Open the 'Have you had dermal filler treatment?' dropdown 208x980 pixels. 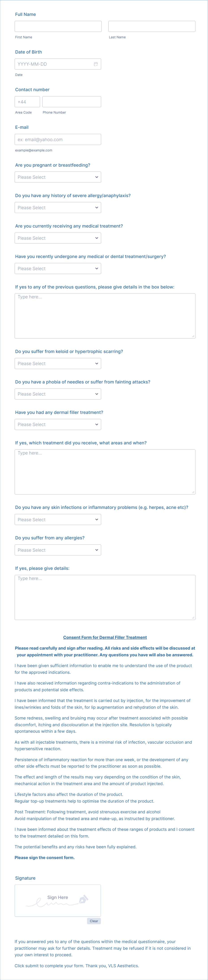coord(58,424)
